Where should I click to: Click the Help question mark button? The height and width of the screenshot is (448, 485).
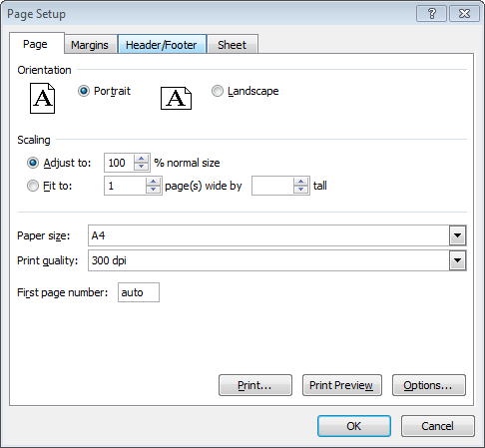431,14
